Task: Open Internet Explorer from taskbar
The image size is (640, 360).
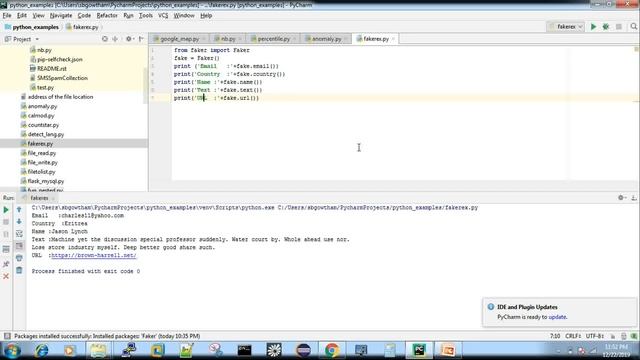Action: tap(41, 350)
